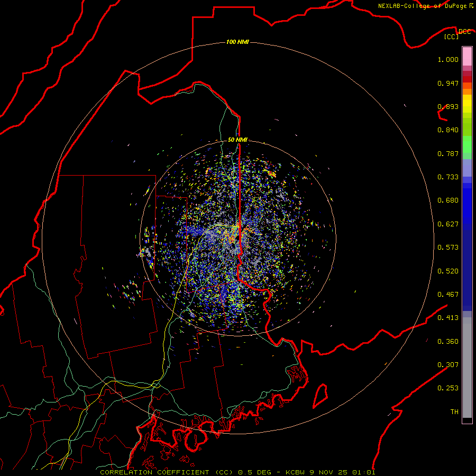Click the DCC label above the color bar
The height and width of the screenshot is (476, 476).
(x=464, y=32)
